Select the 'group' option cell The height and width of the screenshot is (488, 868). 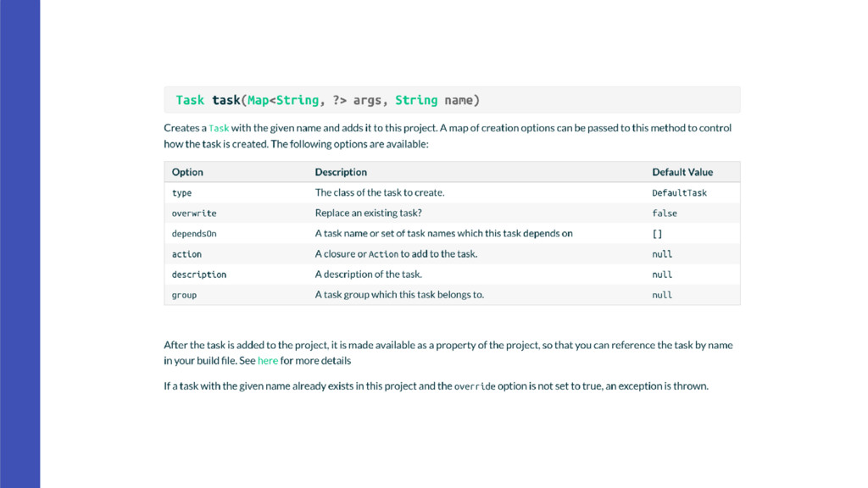point(184,295)
